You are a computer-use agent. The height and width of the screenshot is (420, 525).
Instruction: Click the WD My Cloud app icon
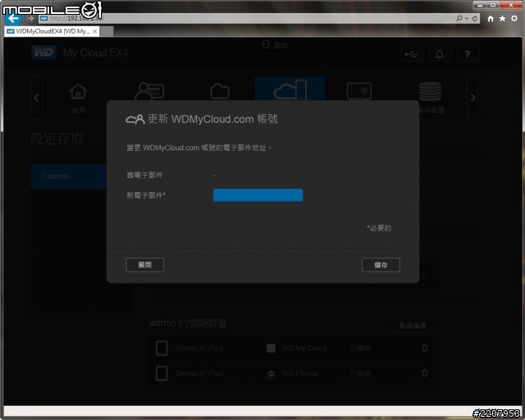click(x=272, y=349)
